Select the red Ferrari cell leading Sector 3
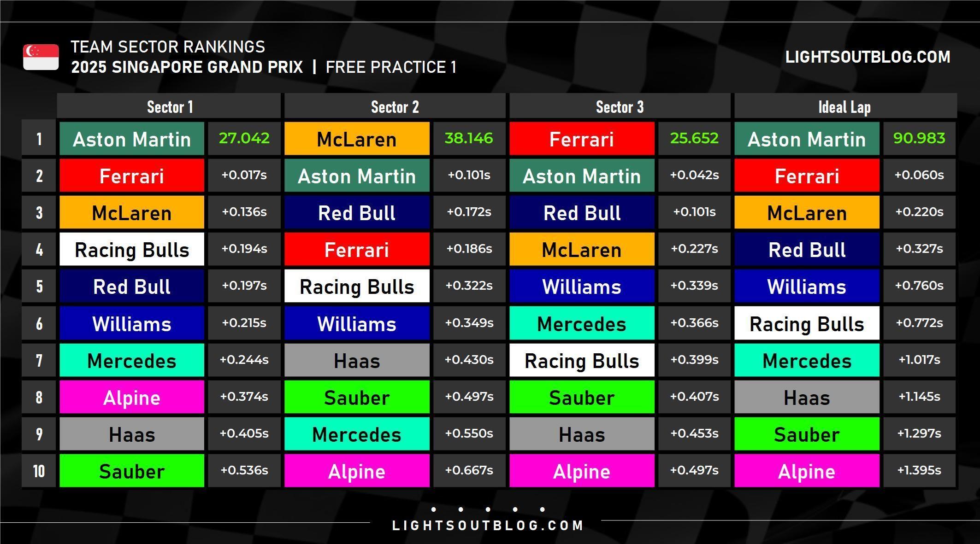Viewport: 980px width, 544px height. [x=582, y=139]
